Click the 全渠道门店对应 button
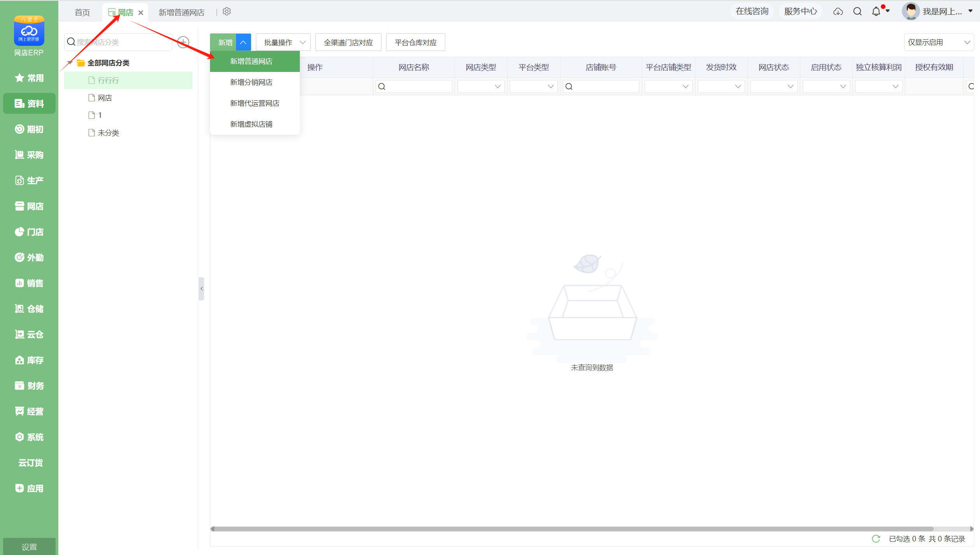The image size is (980, 555). (x=348, y=42)
